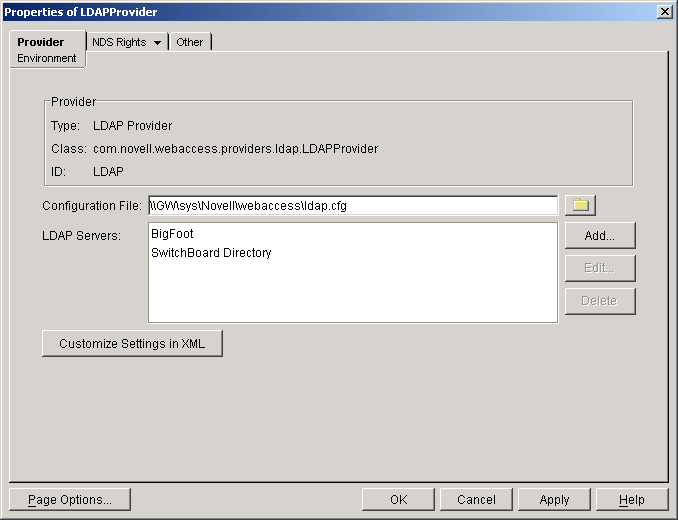Click the Type value LDAP Provider
This screenshot has height=520, width=678.
click(x=132, y=126)
